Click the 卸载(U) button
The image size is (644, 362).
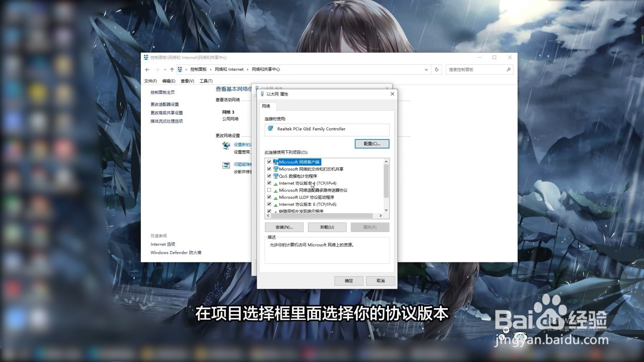[327, 227]
